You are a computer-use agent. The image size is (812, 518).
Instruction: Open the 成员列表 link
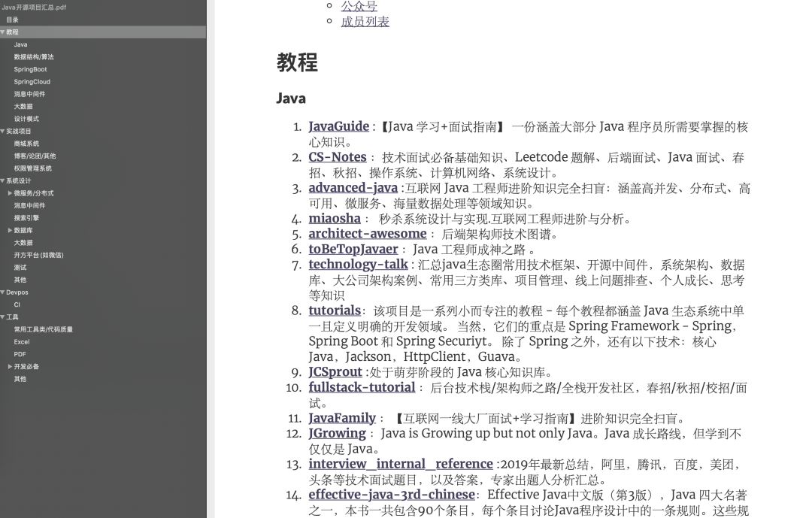[365, 21]
